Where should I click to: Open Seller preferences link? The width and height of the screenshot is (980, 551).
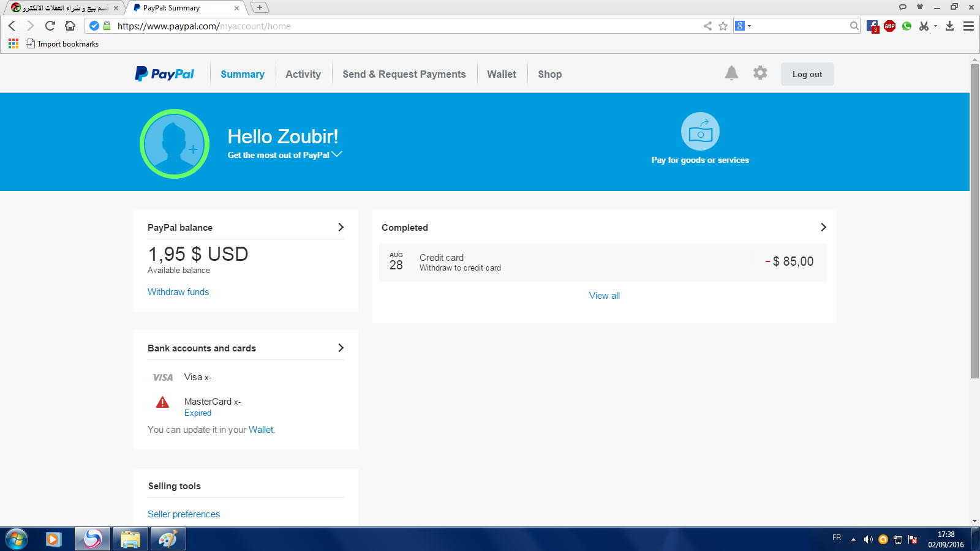pyautogui.click(x=184, y=514)
